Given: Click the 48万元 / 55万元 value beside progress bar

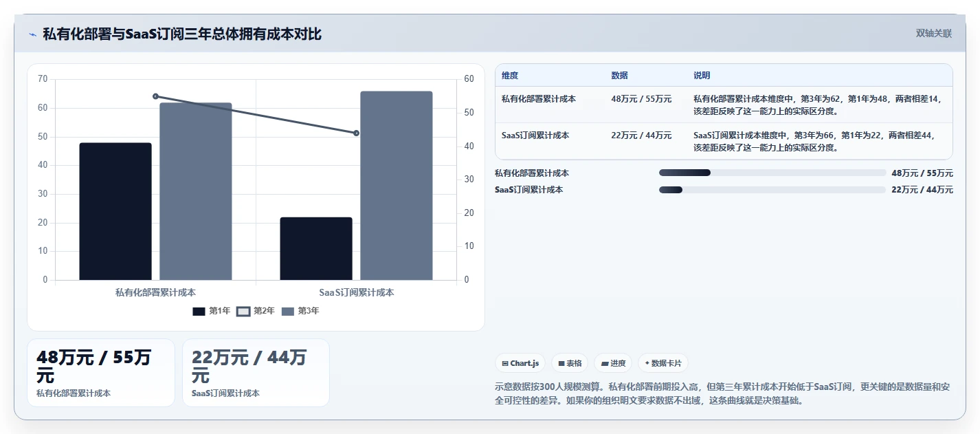Looking at the screenshot, I should pyautogui.click(x=922, y=173).
